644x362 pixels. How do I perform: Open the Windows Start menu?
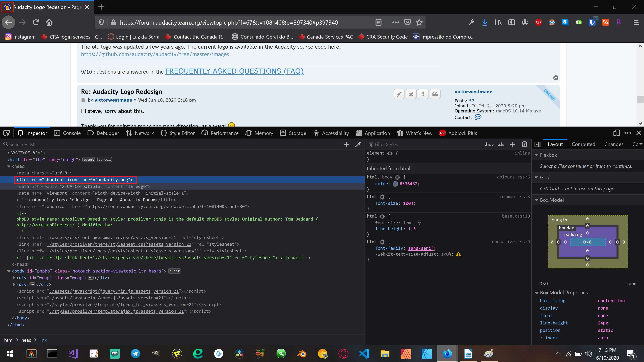tap(10, 354)
